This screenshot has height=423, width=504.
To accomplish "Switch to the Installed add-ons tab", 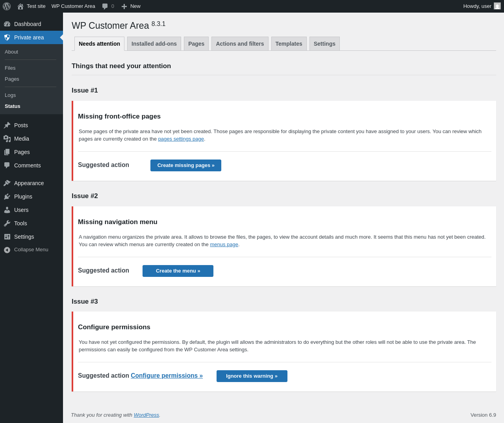I will click(x=154, y=44).
